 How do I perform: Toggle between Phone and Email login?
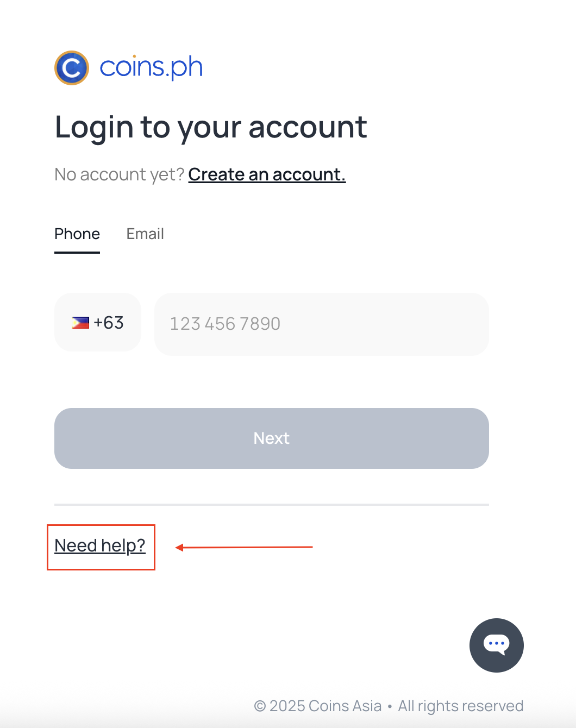(x=145, y=234)
